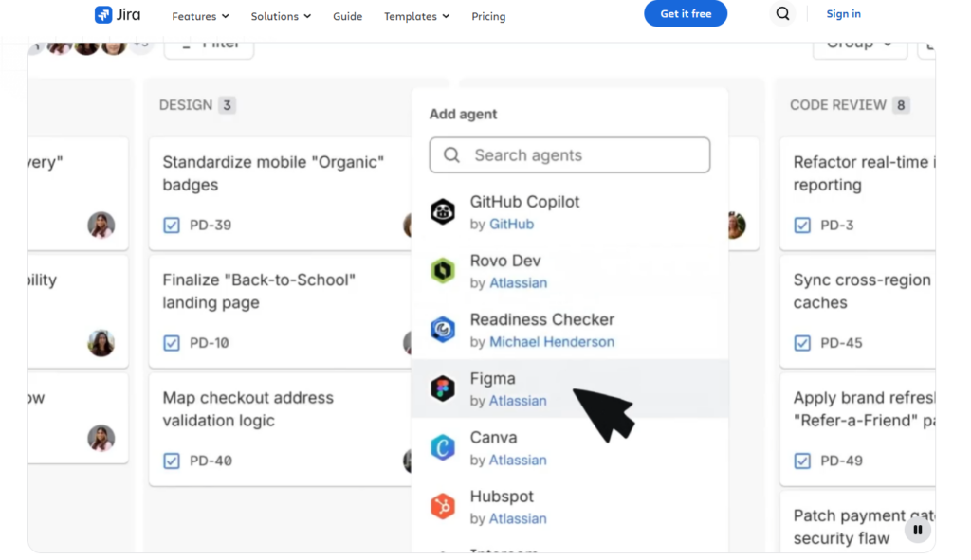Toggle task checkbox icon for PD-3
Image resolution: width=971 pixels, height=560 pixels.
(802, 226)
